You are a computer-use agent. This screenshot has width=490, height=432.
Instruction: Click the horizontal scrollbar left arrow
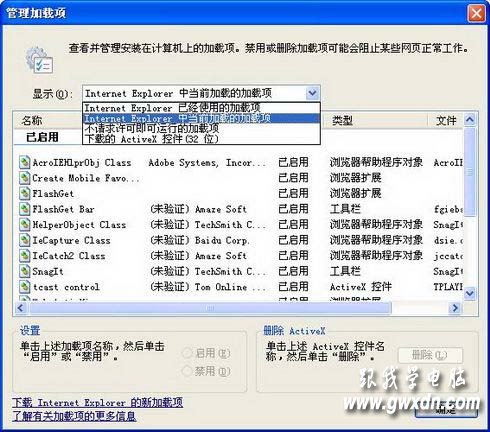20,308
